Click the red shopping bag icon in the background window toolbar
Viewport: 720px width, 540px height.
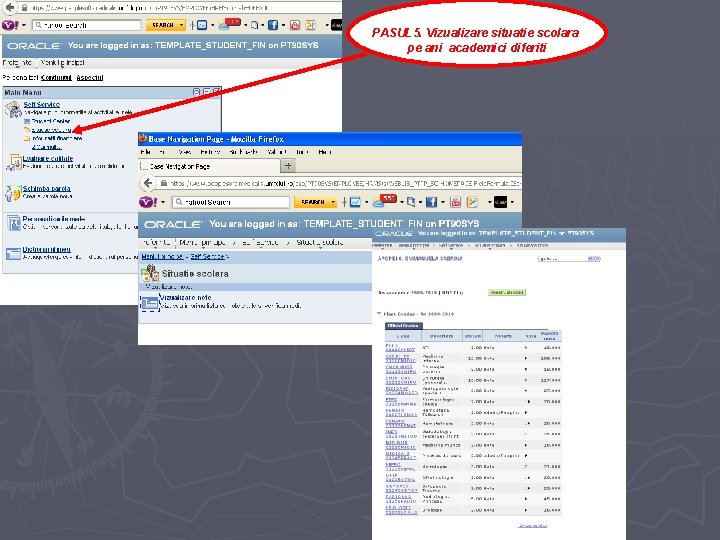click(x=295, y=25)
